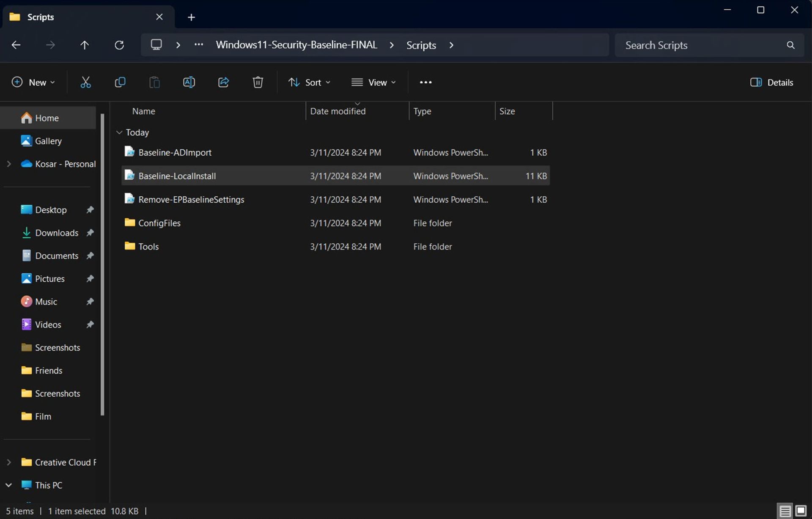812x519 pixels.
Task: Click the Paste icon in toolbar
Action: [x=154, y=82]
